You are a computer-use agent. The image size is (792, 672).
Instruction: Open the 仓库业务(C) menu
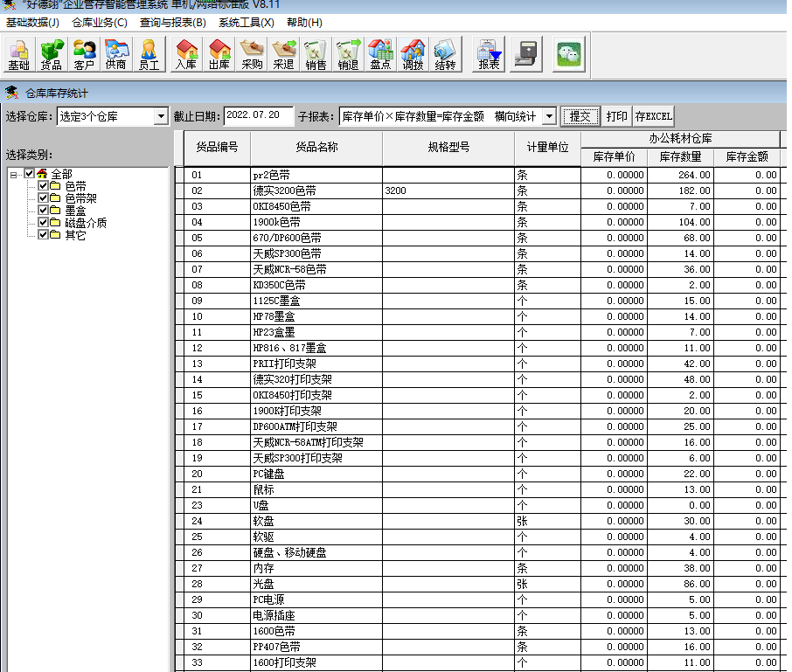(100, 23)
